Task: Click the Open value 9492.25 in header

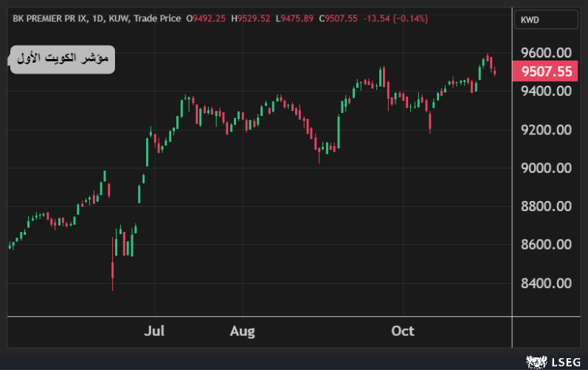Action: [x=209, y=18]
